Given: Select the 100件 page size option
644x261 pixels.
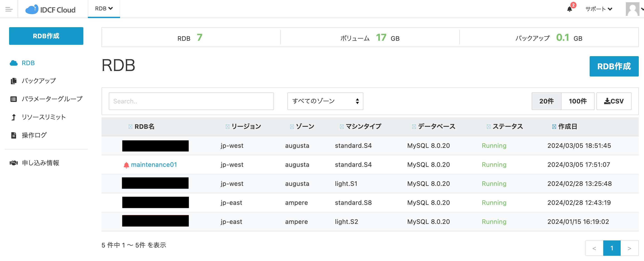Looking at the screenshot, I should click(x=578, y=101).
